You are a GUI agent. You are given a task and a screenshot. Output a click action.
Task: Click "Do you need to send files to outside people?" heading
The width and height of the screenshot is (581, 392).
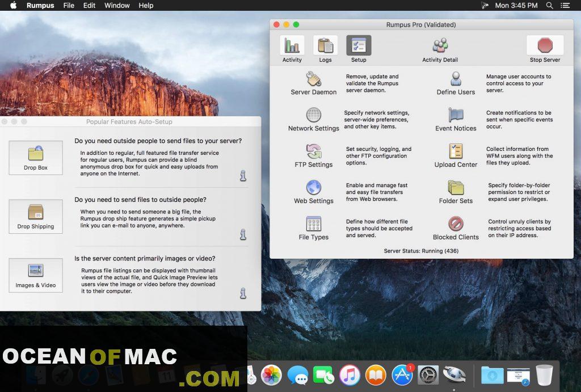click(141, 200)
